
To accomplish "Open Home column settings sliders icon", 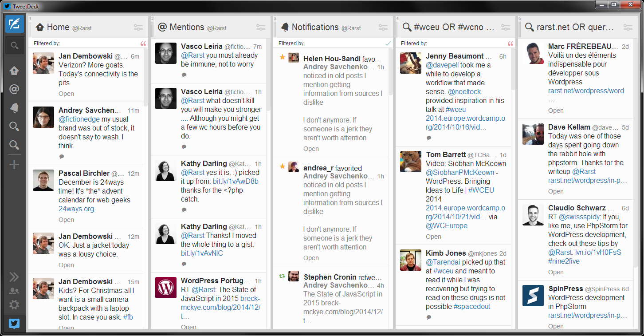I will point(138,28).
